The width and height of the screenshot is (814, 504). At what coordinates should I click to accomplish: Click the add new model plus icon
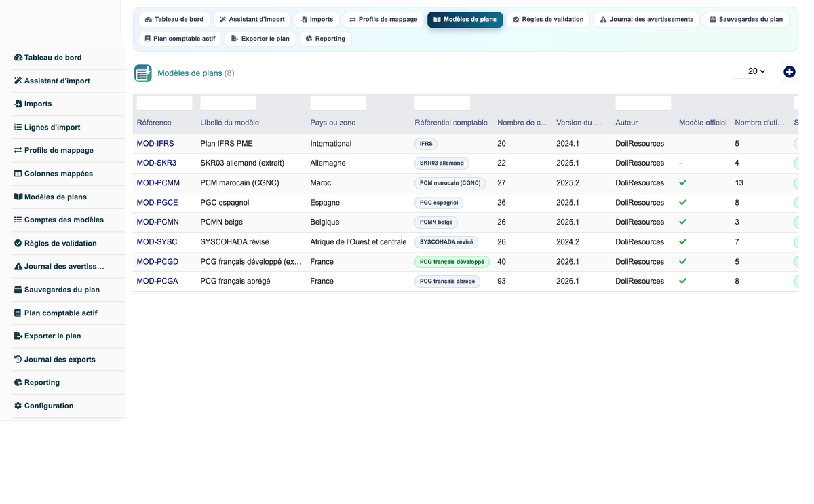click(789, 72)
